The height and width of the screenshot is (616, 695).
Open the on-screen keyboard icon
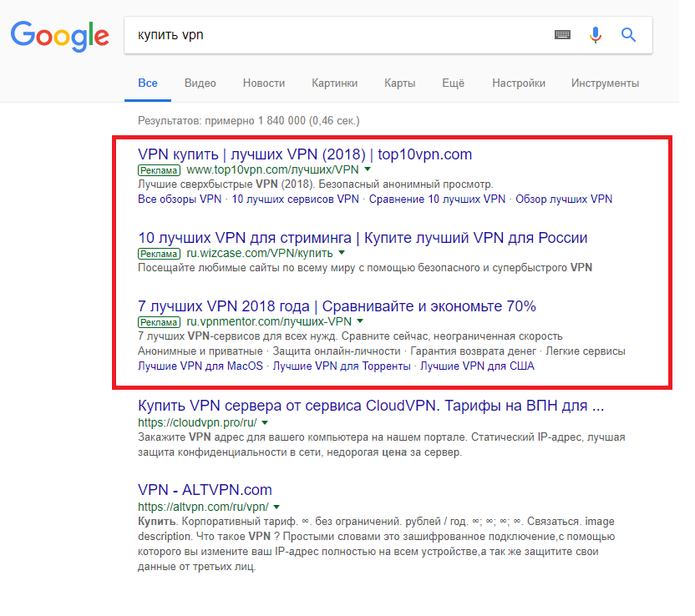click(562, 34)
